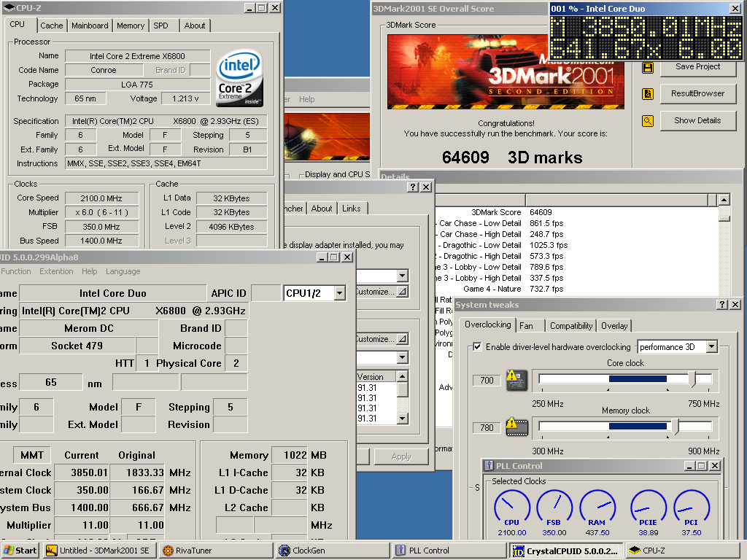747x560 pixels.
Task: Open the About tab in CPU-Z
Action: pos(195,26)
